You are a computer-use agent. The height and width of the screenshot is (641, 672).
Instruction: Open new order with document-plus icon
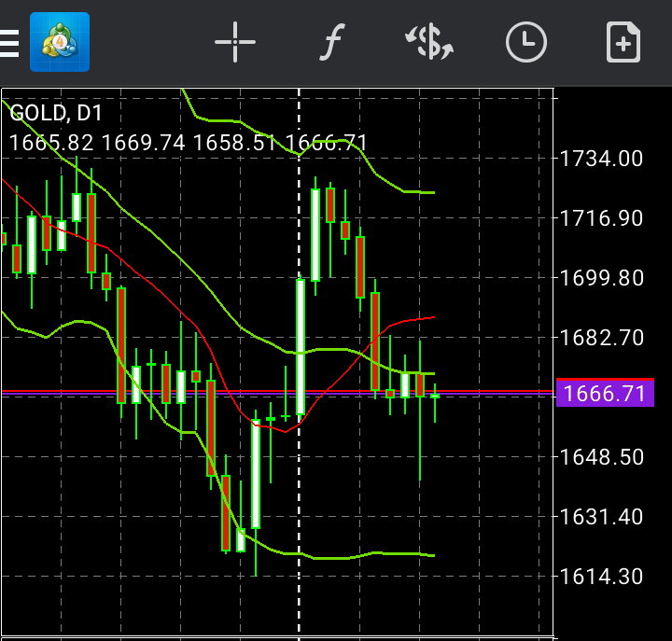(623, 42)
